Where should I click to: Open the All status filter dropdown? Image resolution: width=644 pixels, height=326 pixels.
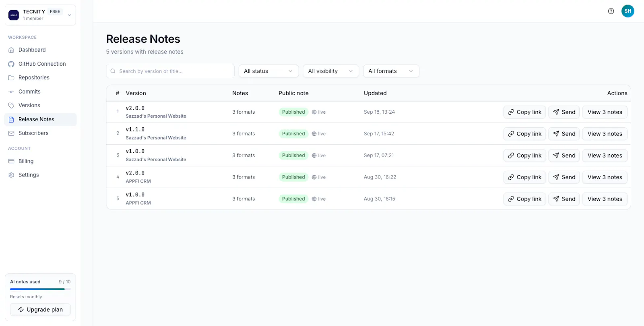coord(268,71)
